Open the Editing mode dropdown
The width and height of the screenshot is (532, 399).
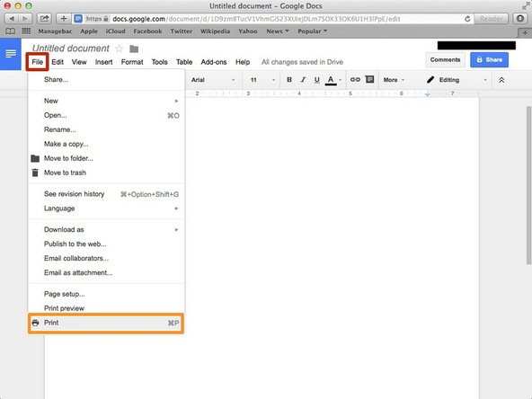pyautogui.click(x=457, y=80)
